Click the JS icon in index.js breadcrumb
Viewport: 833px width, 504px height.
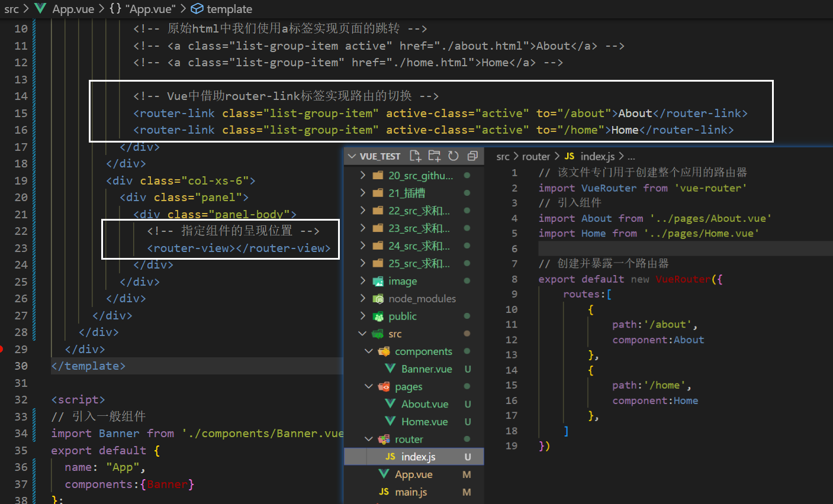570,156
